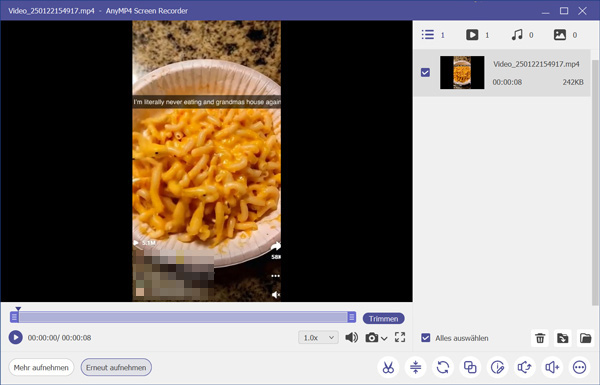
Task: Mute the player volume speaker
Action: click(x=351, y=338)
